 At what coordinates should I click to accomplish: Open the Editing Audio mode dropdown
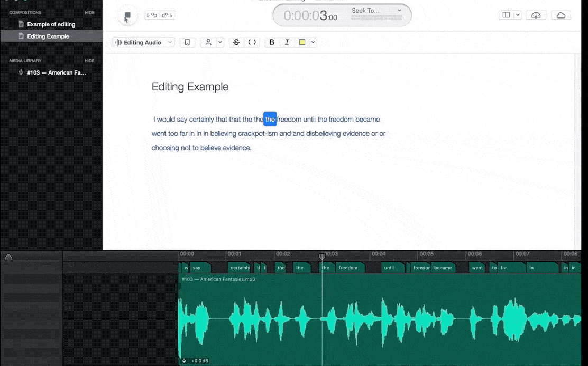(x=143, y=42)
